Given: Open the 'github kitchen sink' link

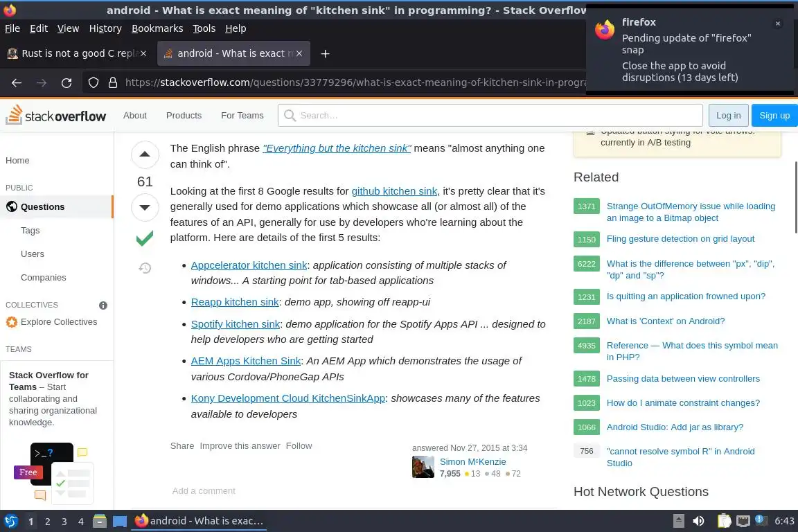Looking at the screenshot, I should click(394, 191).
